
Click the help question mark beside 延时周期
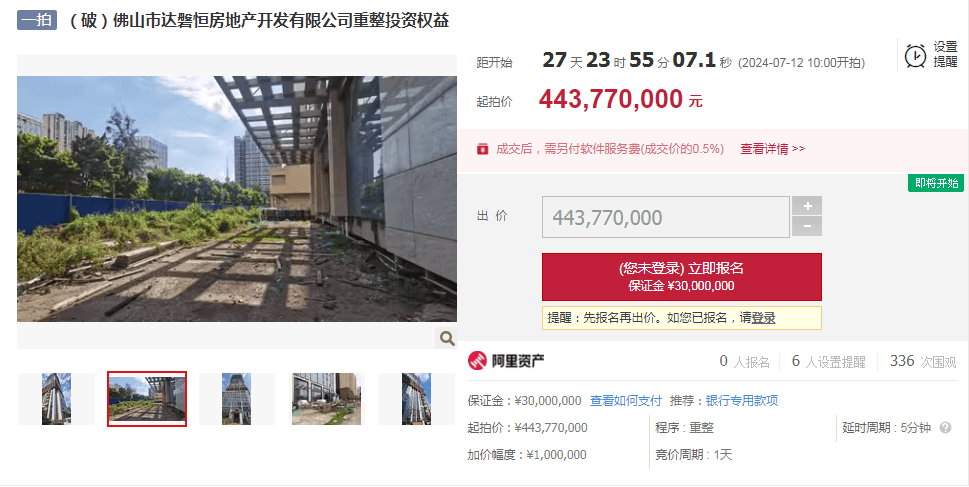[x=945, y=428]
